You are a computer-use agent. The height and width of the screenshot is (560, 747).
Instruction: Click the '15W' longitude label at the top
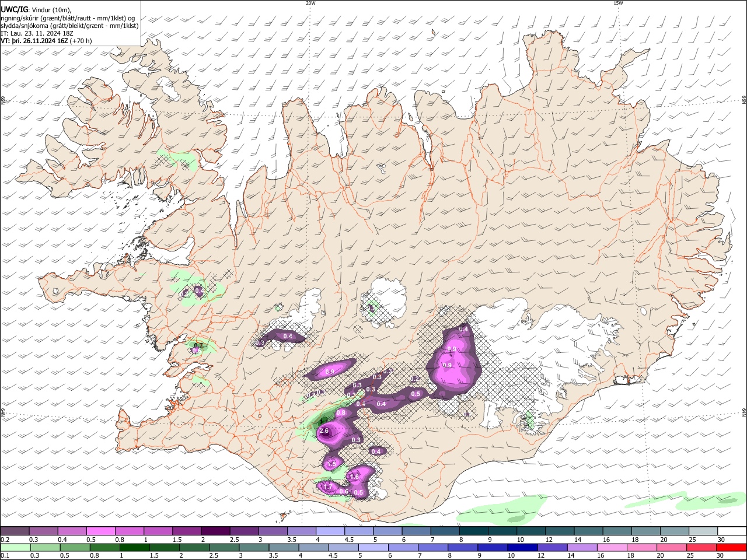tap(618, 3)
